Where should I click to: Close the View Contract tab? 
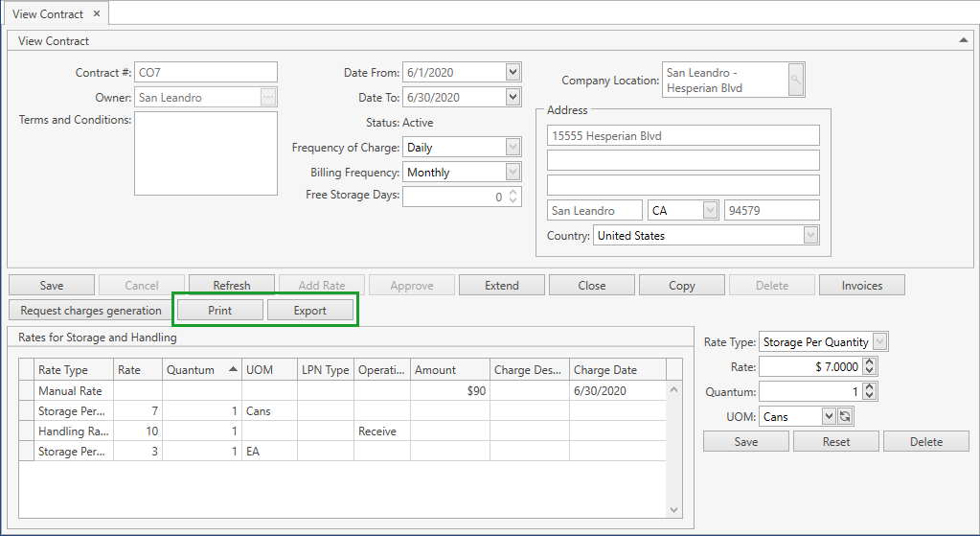coord(97,14)
